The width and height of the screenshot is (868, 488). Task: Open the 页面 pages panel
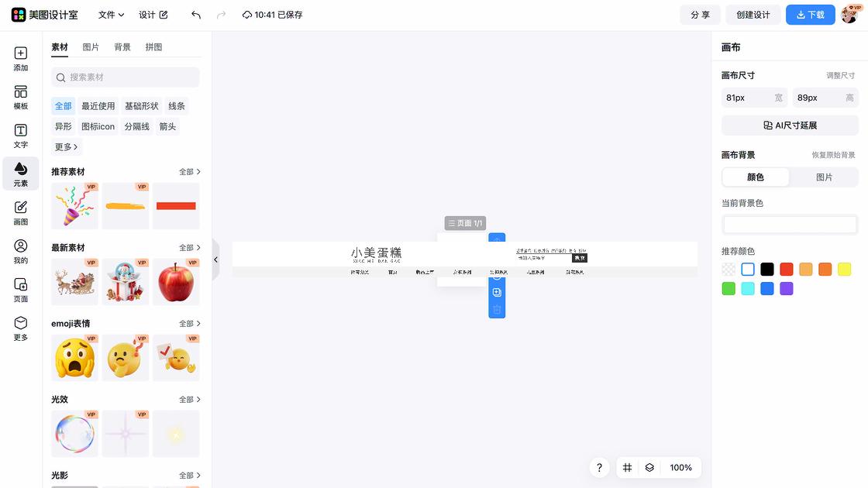pyautogui.click(x=20, y=290)
